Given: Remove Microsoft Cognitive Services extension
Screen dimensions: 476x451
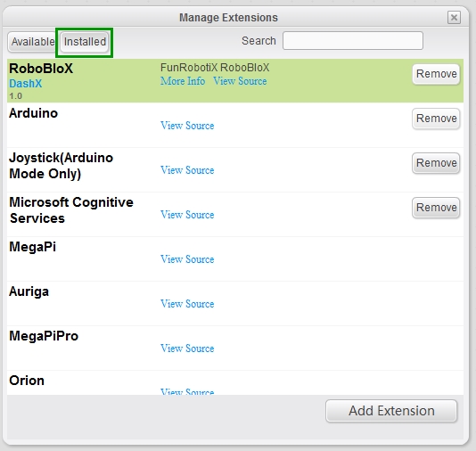Looking at the screenshot, I should [x=436, y=208].
